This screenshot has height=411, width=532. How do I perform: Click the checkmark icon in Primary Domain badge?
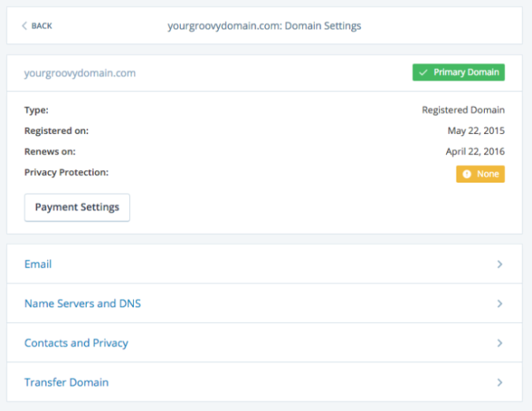point(423,72)
